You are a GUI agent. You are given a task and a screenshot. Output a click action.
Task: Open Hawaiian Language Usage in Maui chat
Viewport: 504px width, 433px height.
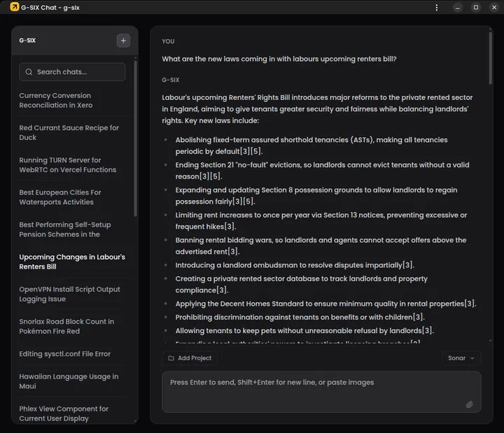click(72, 381)
